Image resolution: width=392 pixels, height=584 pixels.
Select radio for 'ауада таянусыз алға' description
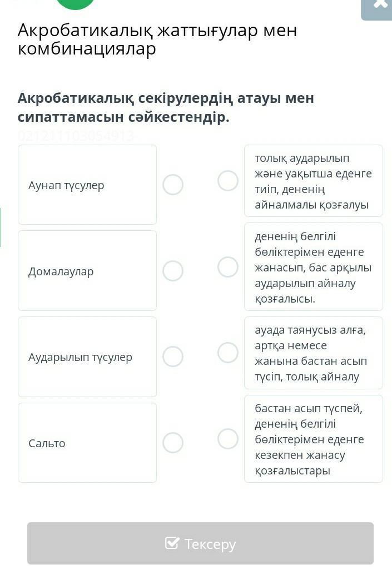pyautogui.click(x=228, y=353)
